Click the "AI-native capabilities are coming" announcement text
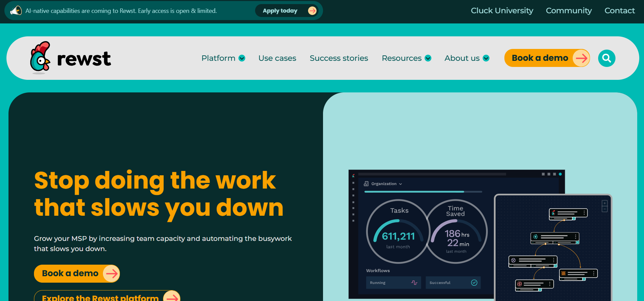This screenshot has width=644, height=301. 121,11
